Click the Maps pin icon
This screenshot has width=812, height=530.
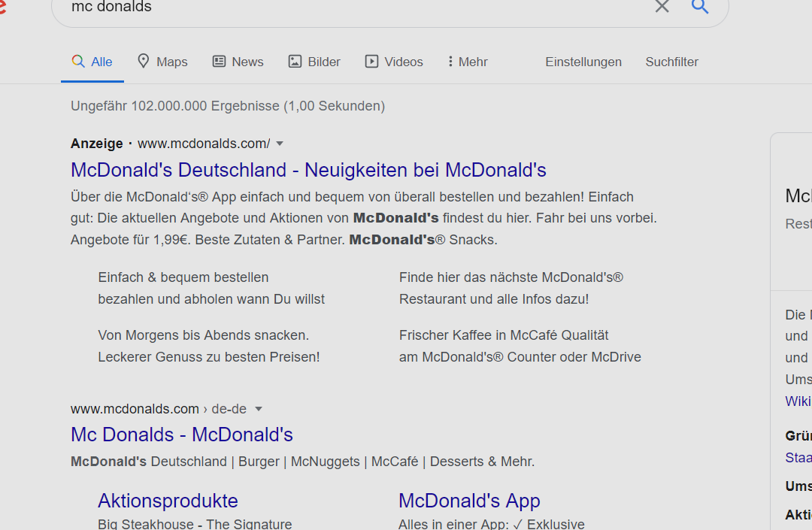click(144, 61)
